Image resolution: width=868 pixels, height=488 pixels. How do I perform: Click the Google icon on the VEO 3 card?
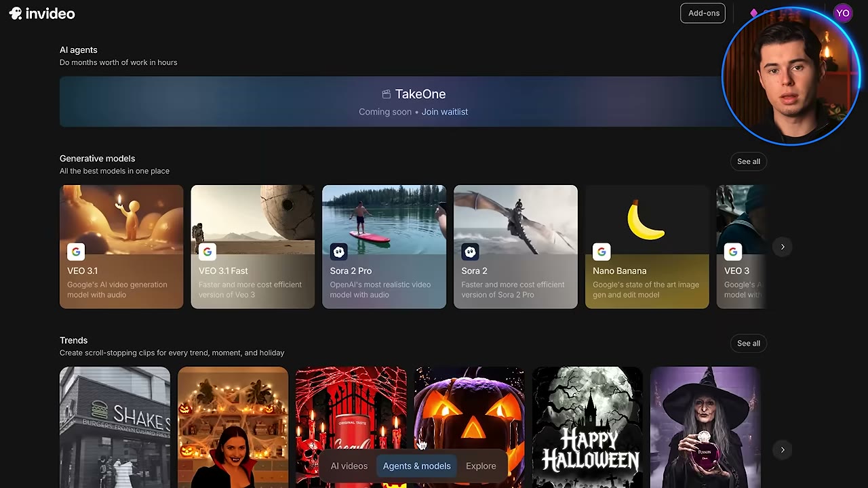(733, 251)
